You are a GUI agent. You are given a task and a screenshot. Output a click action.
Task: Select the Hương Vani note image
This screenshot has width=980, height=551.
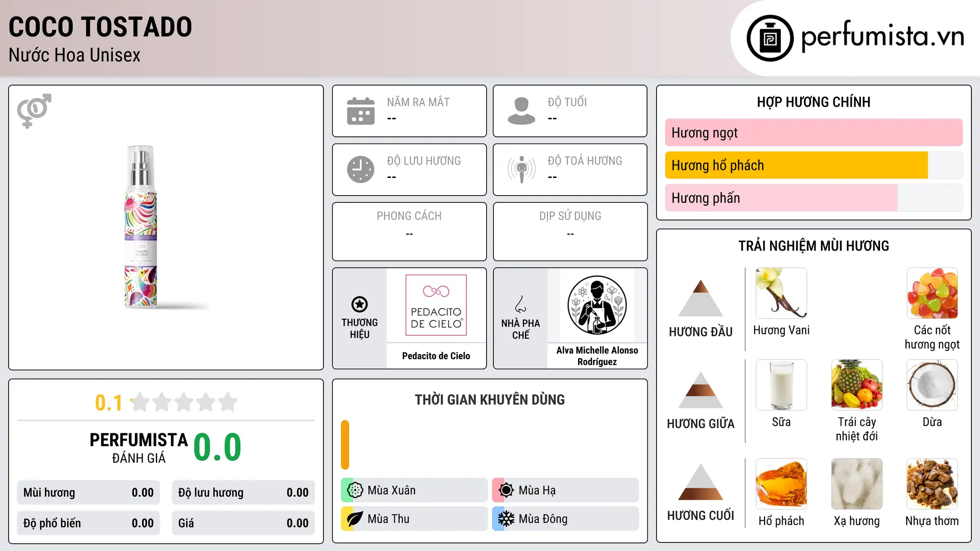pos(781,293)
